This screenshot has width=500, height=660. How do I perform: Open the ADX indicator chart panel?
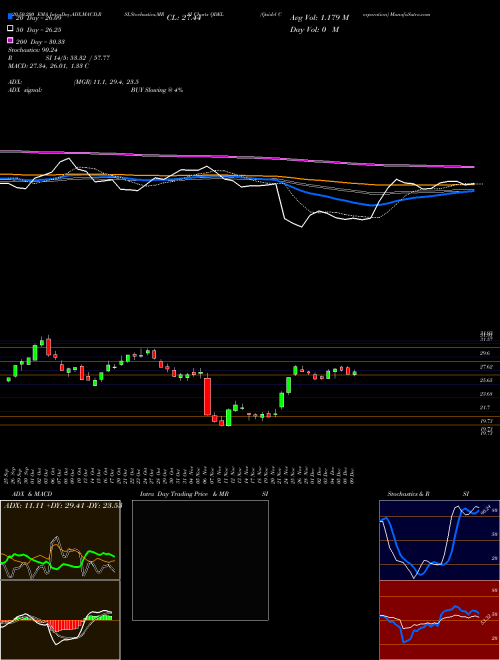60,540
